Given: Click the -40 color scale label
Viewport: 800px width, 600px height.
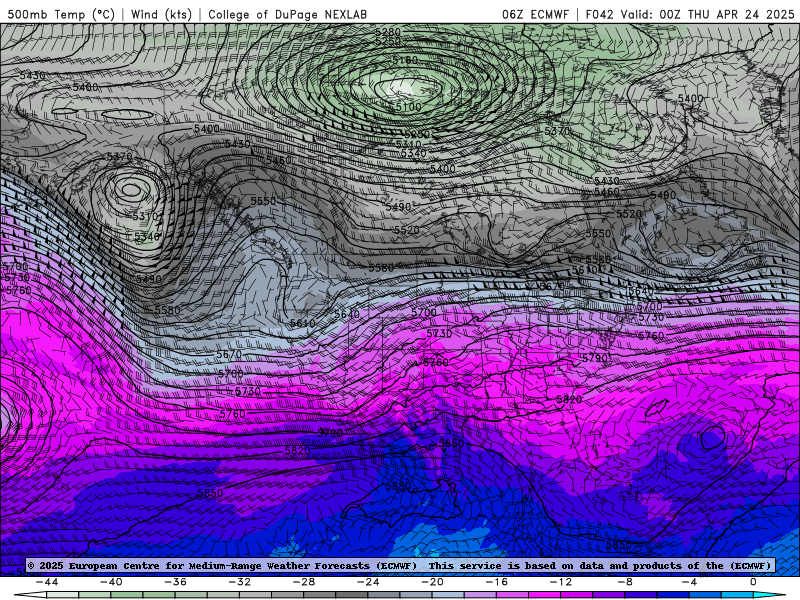Looking at the screenshot, I should click(111, 582).
